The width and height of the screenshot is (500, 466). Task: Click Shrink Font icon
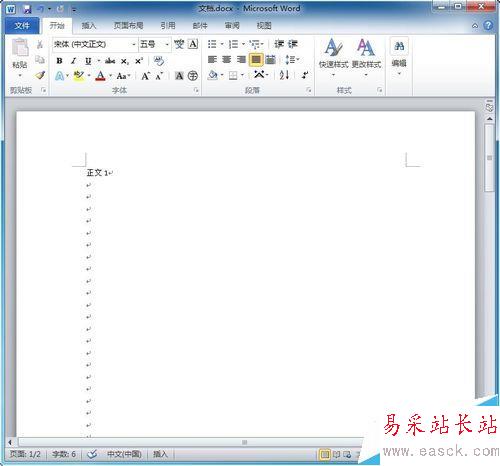(x=159, y=76)
